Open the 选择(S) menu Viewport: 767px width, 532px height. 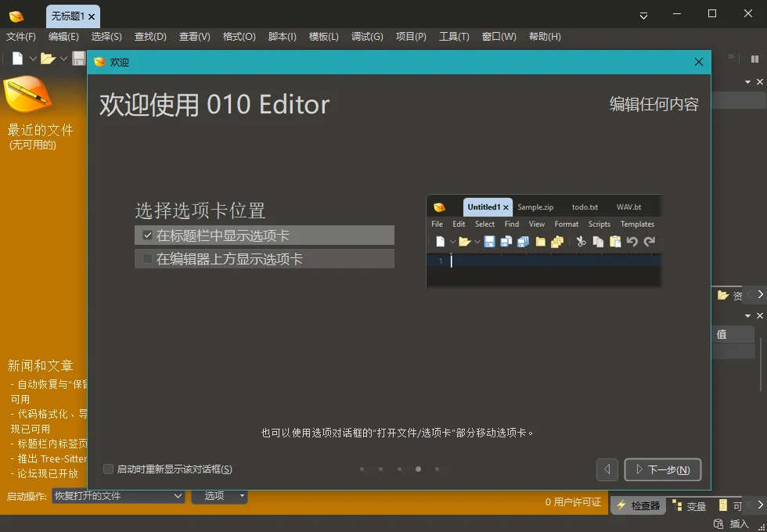[x=106, y=37]
